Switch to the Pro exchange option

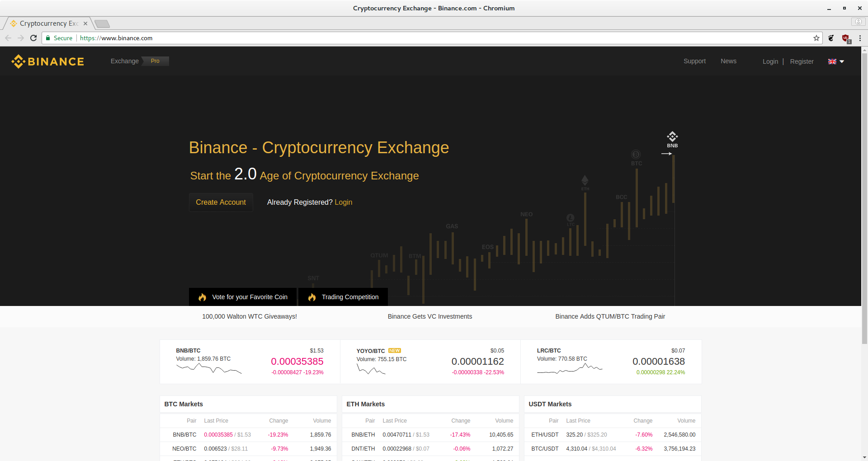[x=155, y=61]
